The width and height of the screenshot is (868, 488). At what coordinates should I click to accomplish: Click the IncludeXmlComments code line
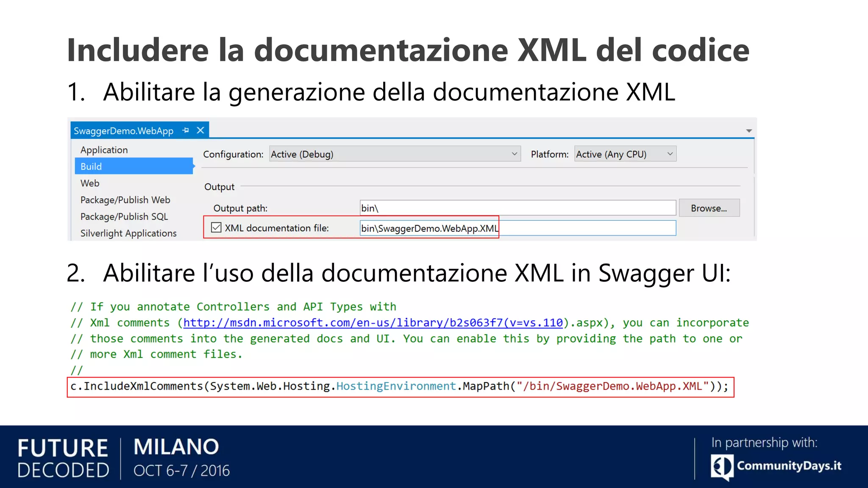tap(400, 387)
